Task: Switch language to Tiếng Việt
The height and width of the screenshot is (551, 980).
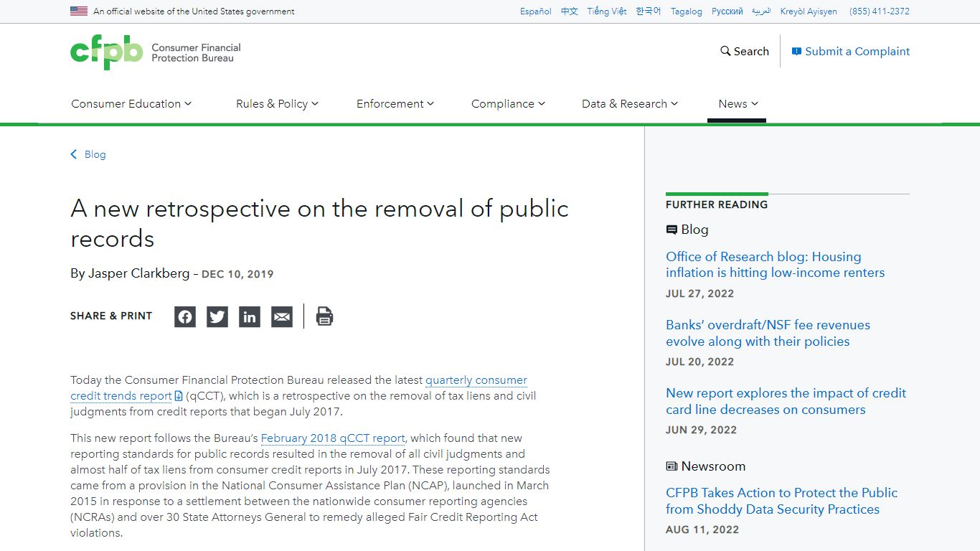Action: click(607, 11)
